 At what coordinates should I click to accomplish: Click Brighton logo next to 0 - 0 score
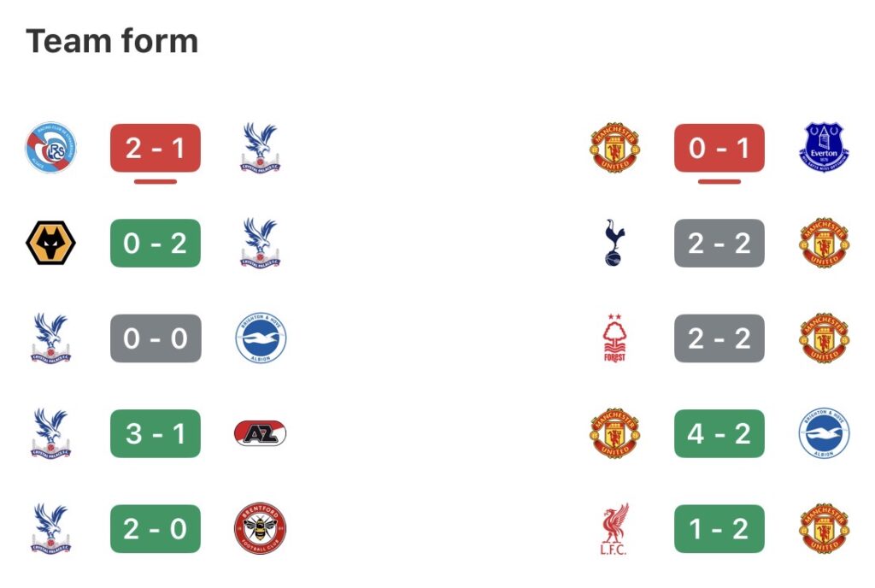click(x=260, y=338)
